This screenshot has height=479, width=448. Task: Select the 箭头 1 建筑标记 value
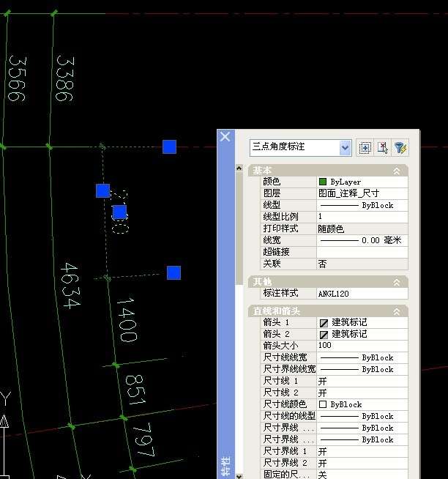pyautogui.click(x=362, y=322)
